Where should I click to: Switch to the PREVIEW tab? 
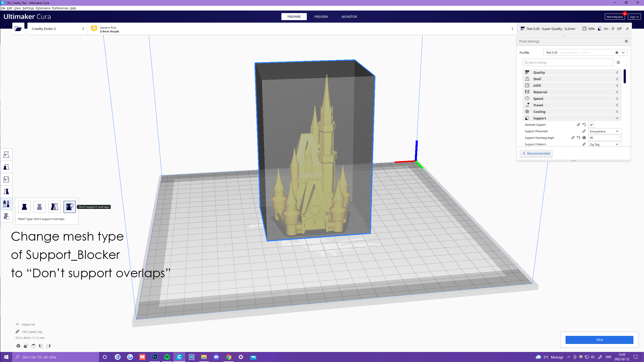pos(321,17)
